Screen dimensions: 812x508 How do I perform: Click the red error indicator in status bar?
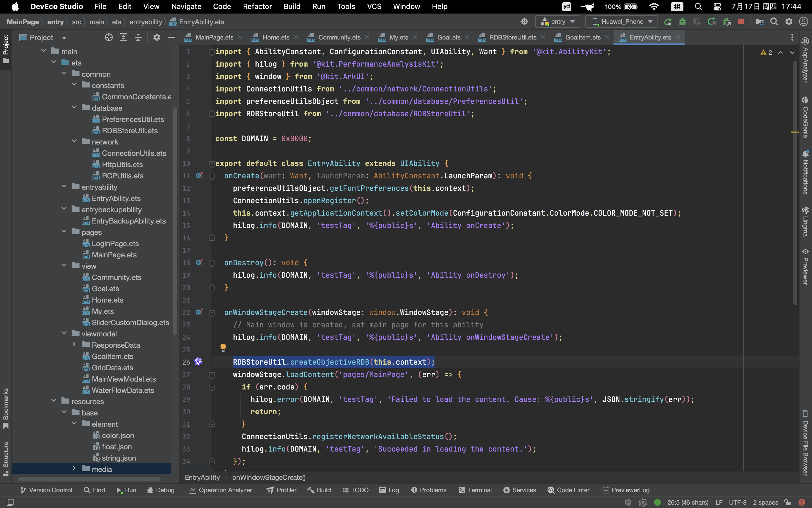[802, 502]
